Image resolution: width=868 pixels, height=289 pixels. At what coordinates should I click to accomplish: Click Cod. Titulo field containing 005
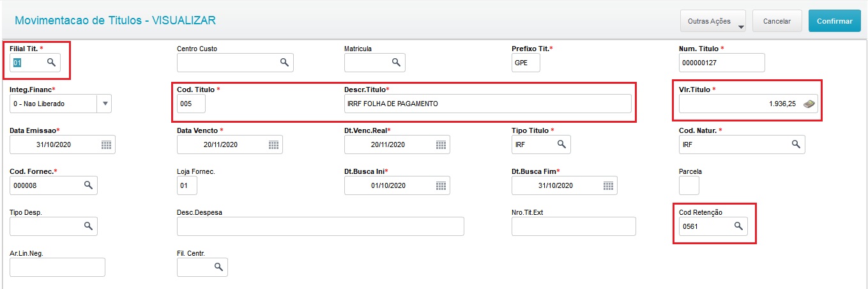click(x=191, y=104)
